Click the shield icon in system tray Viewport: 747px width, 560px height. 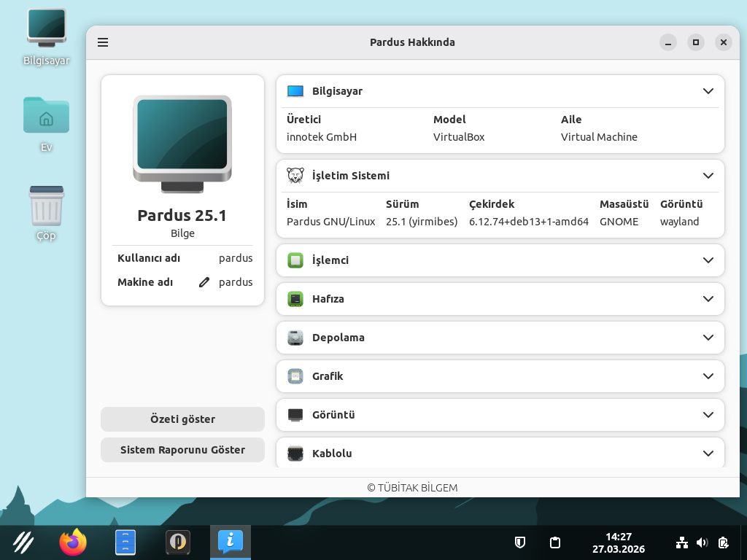point(520,542)
